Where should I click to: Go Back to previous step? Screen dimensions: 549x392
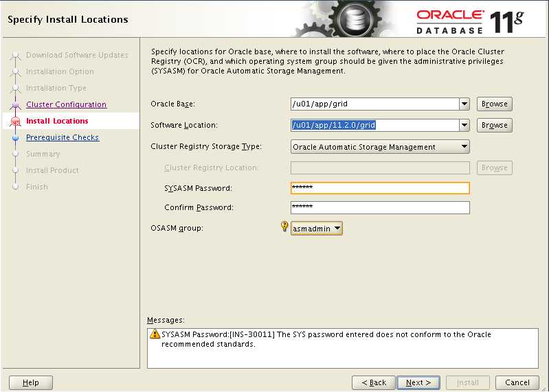(x=374, y=382)
